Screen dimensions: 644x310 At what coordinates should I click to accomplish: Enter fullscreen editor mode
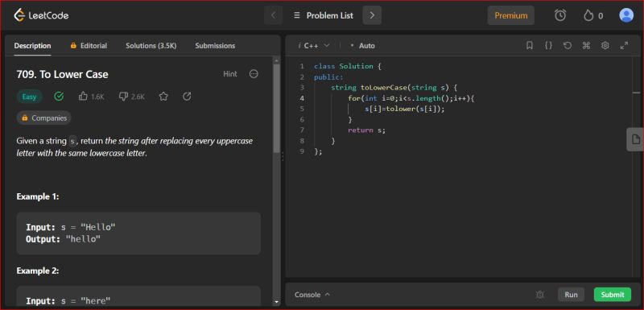pyautogui.click(x=624, y=46)
